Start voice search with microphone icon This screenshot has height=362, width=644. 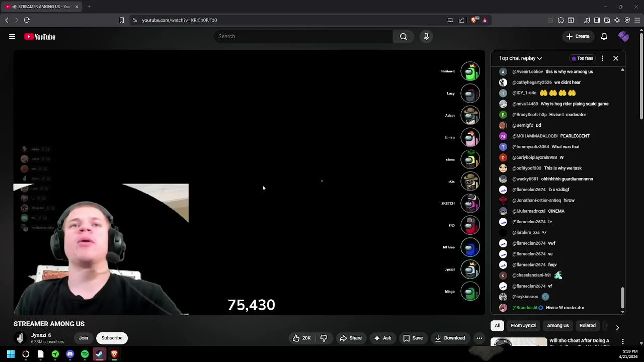click(x=426, y=36)
